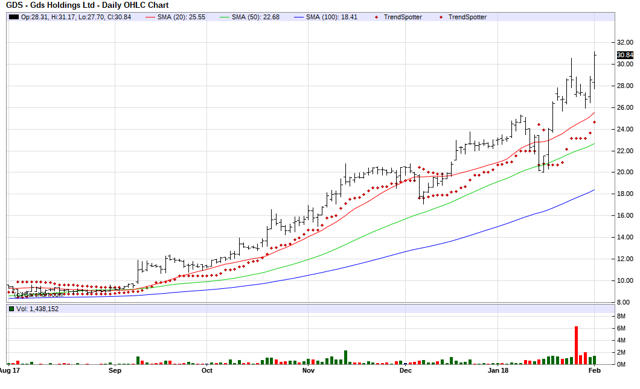
Task: Click the tallest red volume bar
Action: tap(576, 345)
